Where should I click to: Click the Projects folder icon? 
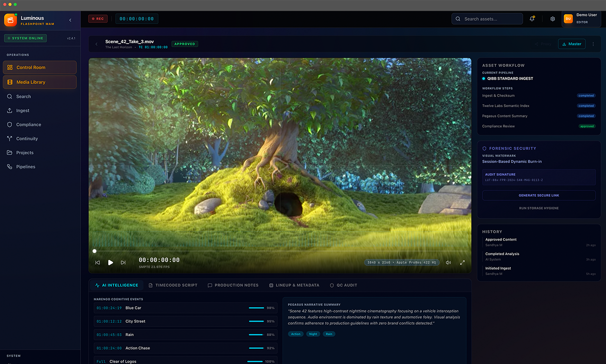[10, 152]
